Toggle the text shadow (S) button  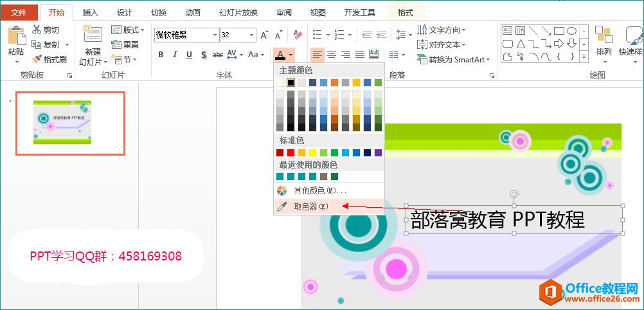[204, 55]
